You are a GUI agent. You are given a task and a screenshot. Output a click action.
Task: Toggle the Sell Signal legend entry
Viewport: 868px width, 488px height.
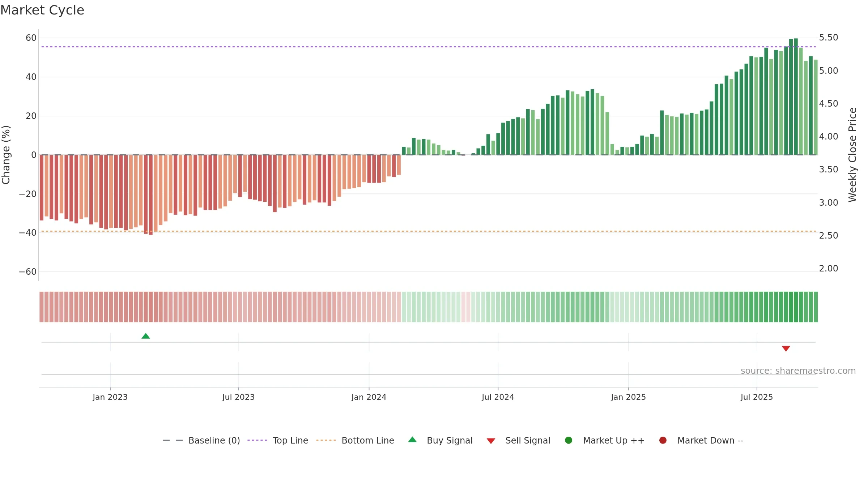(x=518, y=440)
